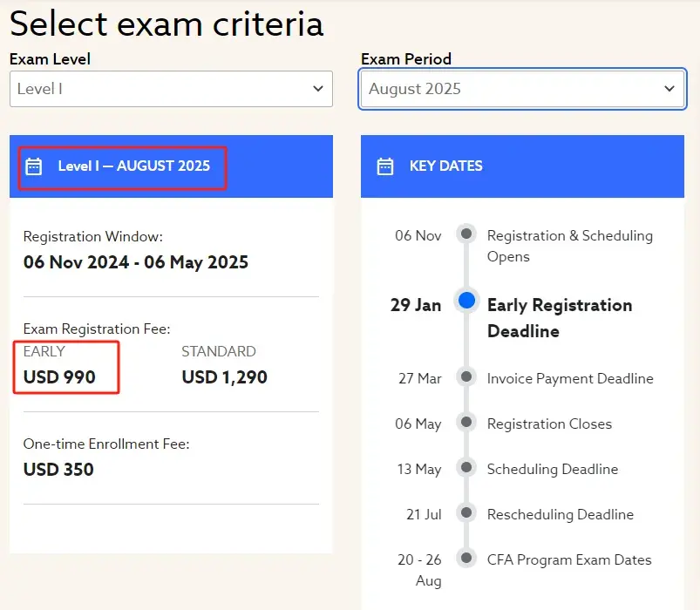700x610 pixels.
Task: Click the Early Registration Deadline text
Action: 559,318
